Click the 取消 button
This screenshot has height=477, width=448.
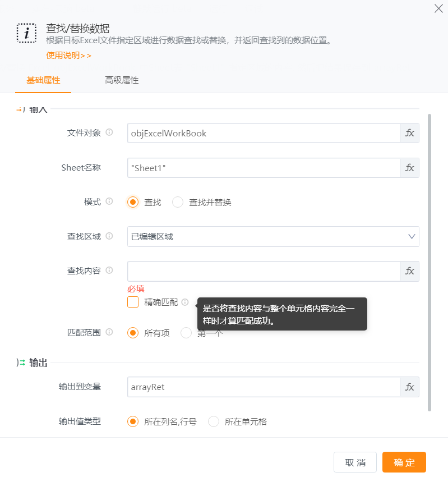pos(355,462)
